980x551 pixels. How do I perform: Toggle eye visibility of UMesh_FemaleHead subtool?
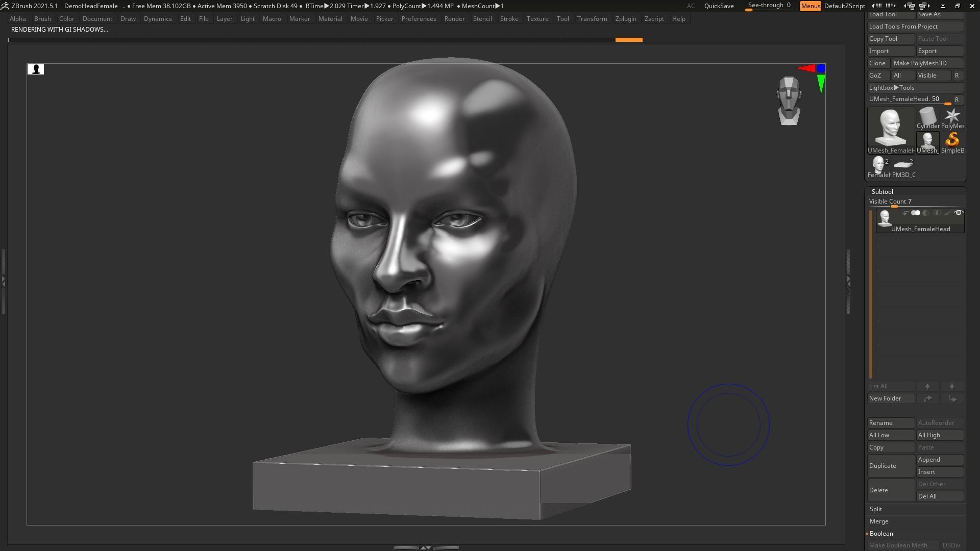pyautogui.click(x=959, y=213)
